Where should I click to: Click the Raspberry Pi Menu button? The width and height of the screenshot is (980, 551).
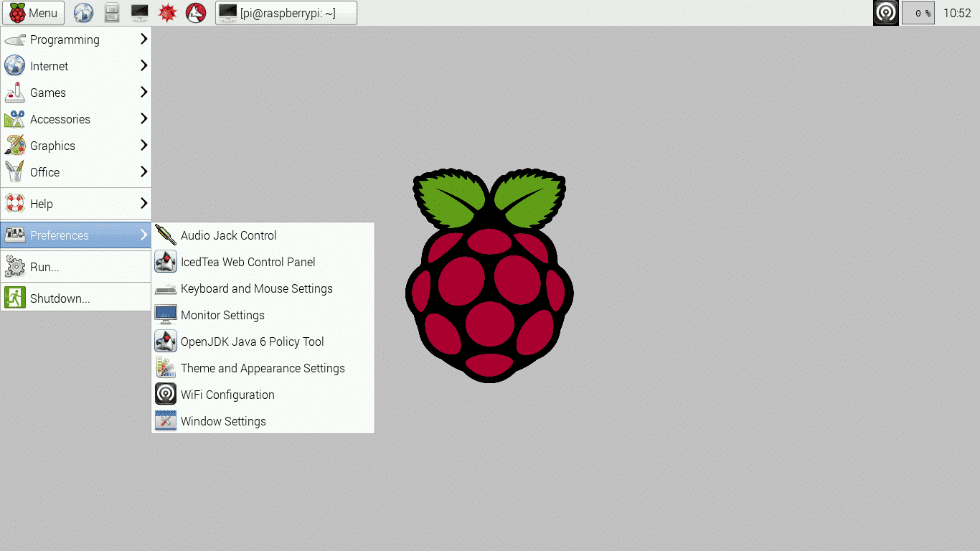pos(33,13)
